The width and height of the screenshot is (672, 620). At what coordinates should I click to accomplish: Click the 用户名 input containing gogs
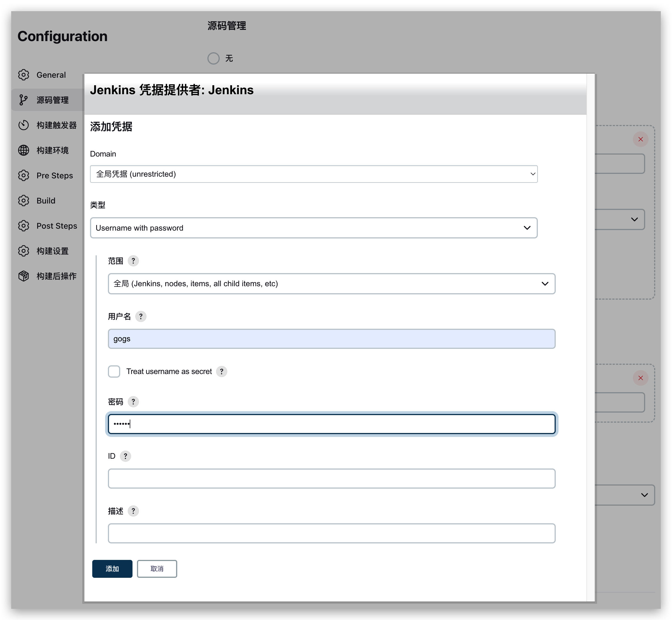tap(332, 339)
